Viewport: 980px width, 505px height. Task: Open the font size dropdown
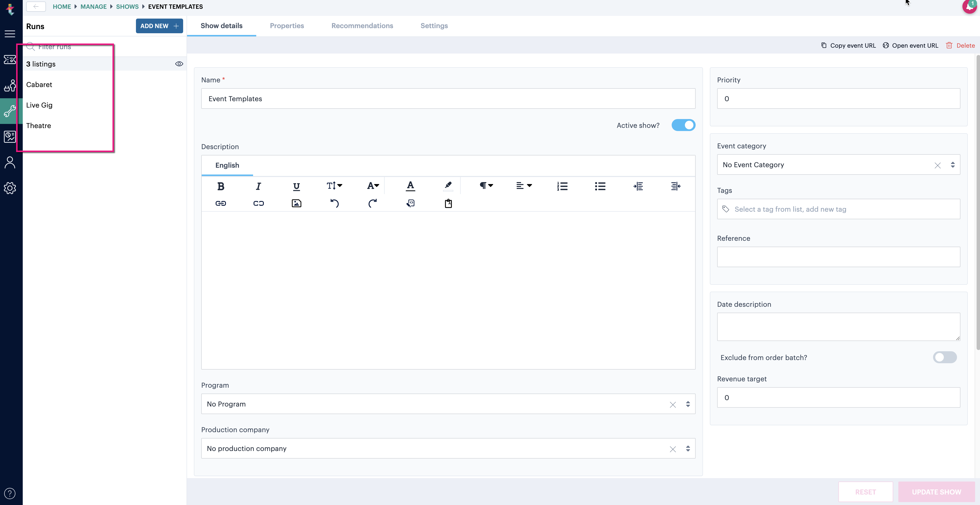[x=334, y=186]
